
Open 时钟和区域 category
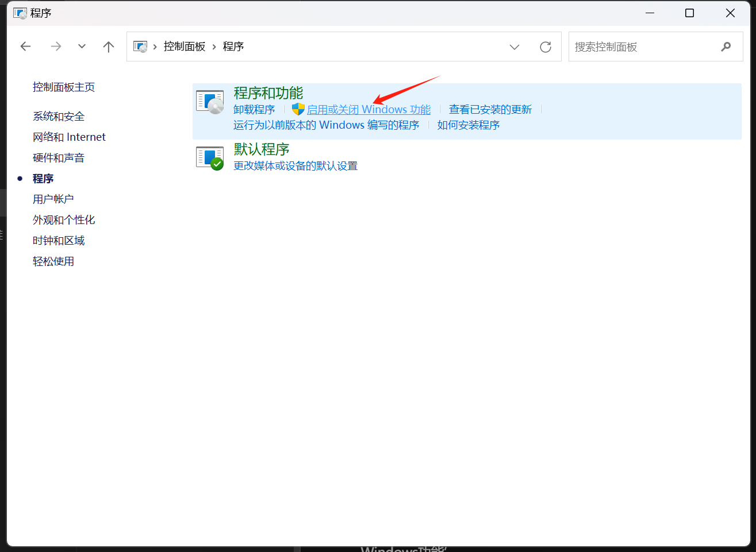pos(59,241)
